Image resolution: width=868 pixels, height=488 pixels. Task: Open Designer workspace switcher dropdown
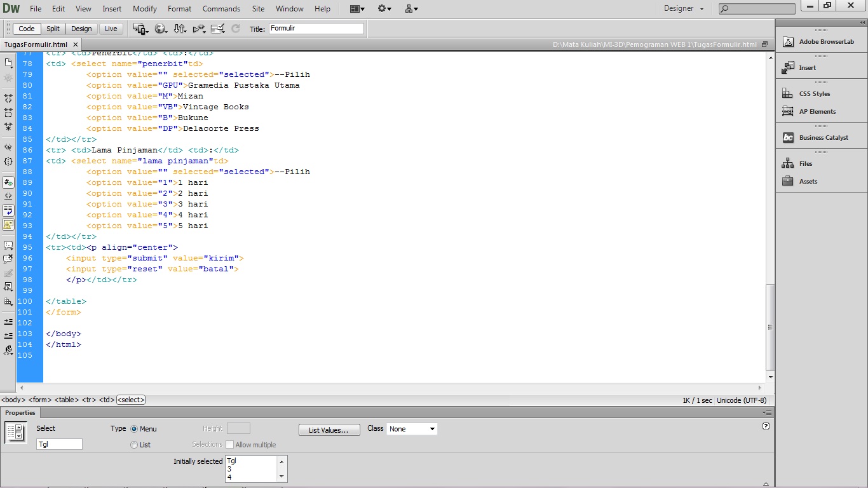point(684,9)
